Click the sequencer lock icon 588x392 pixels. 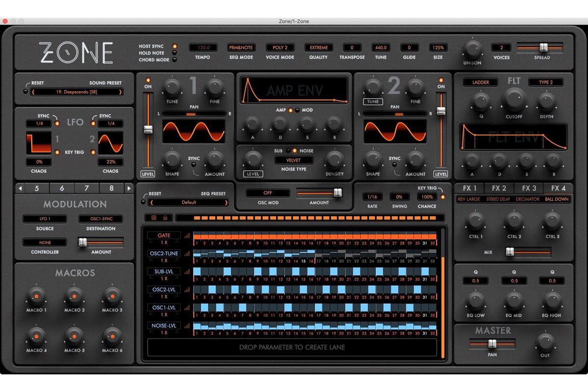pos(165,218)
